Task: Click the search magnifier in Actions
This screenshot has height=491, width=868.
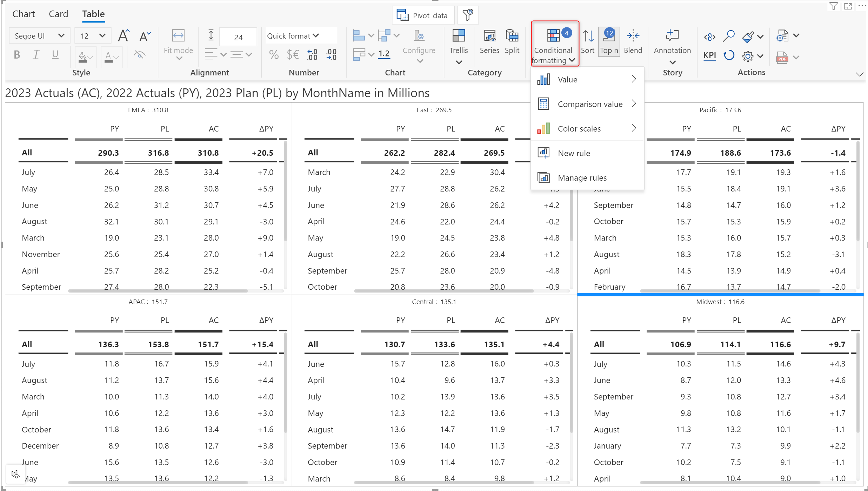Action: 728,36
